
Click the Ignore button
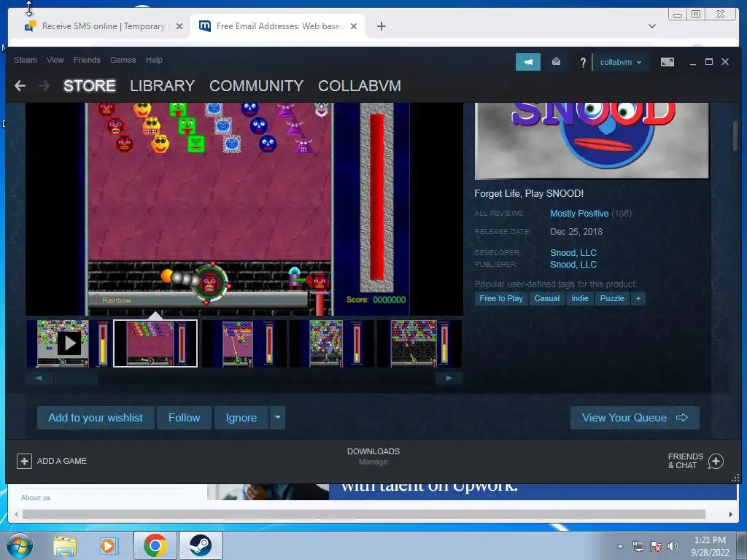[x=241, y=418]
